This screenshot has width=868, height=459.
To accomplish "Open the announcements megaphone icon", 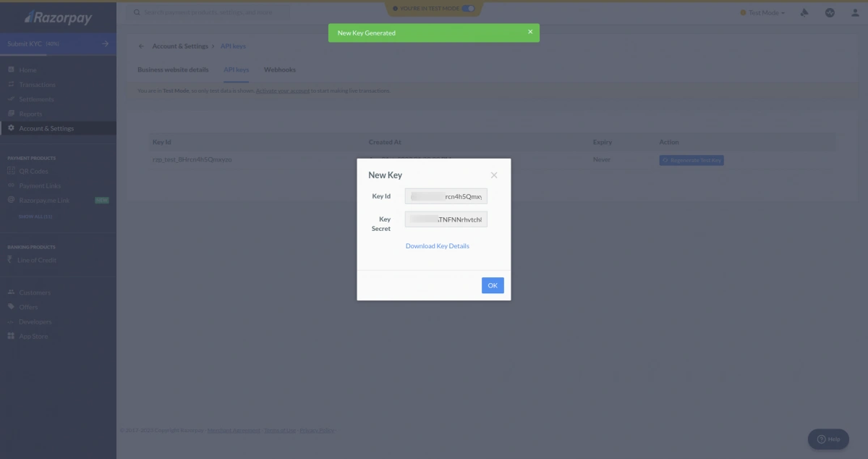I will [x=804, y=12].
